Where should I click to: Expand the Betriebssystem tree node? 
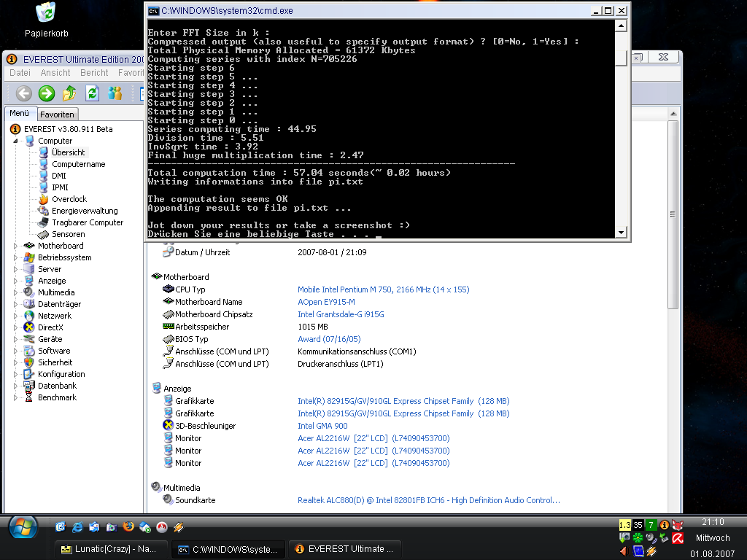coord(15,257)
